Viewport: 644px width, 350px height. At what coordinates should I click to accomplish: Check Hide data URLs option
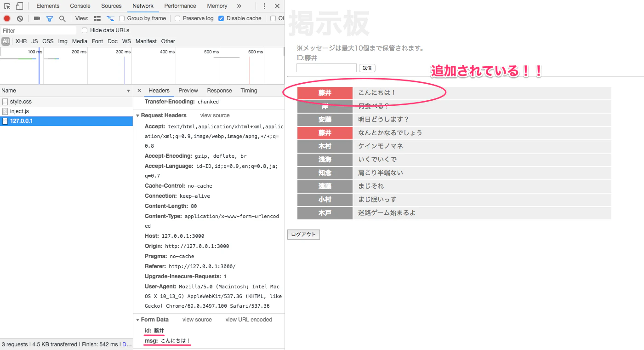click(85, 30)
